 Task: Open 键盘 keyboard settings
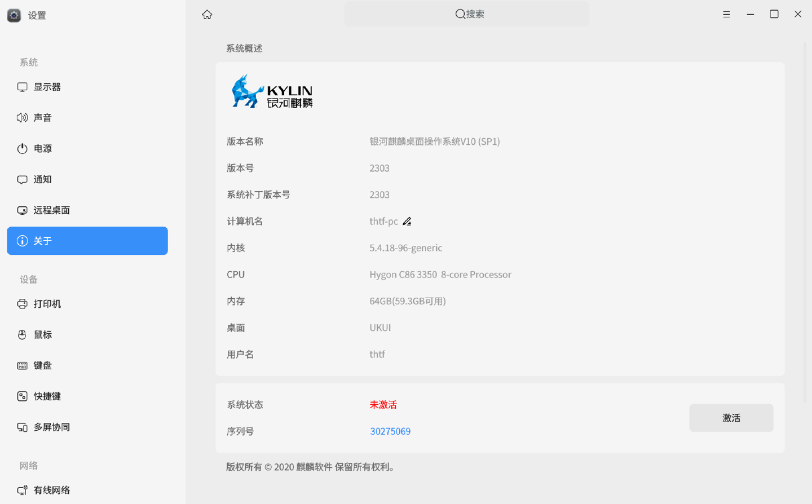coord(42,365)
